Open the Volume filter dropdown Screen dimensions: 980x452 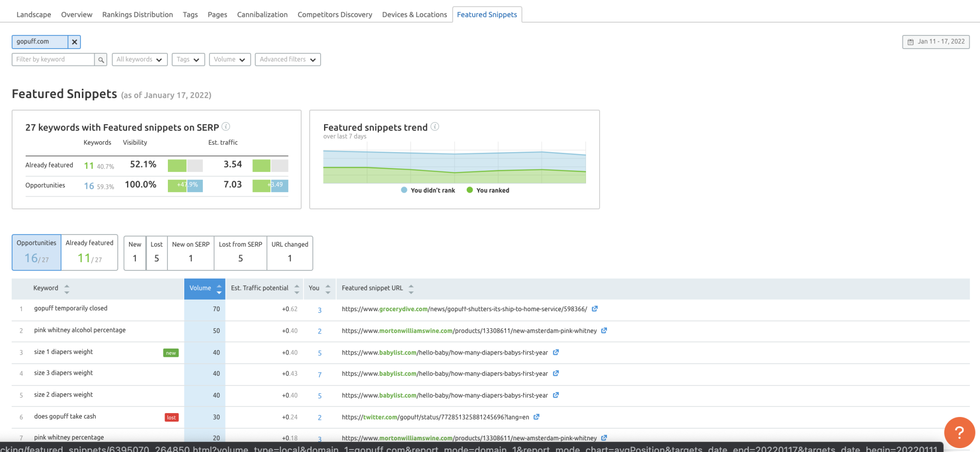pos(230,60)
